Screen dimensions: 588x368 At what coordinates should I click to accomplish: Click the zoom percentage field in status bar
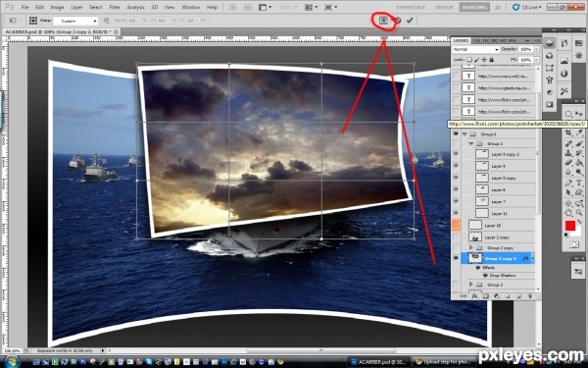(x=12, y=350)
